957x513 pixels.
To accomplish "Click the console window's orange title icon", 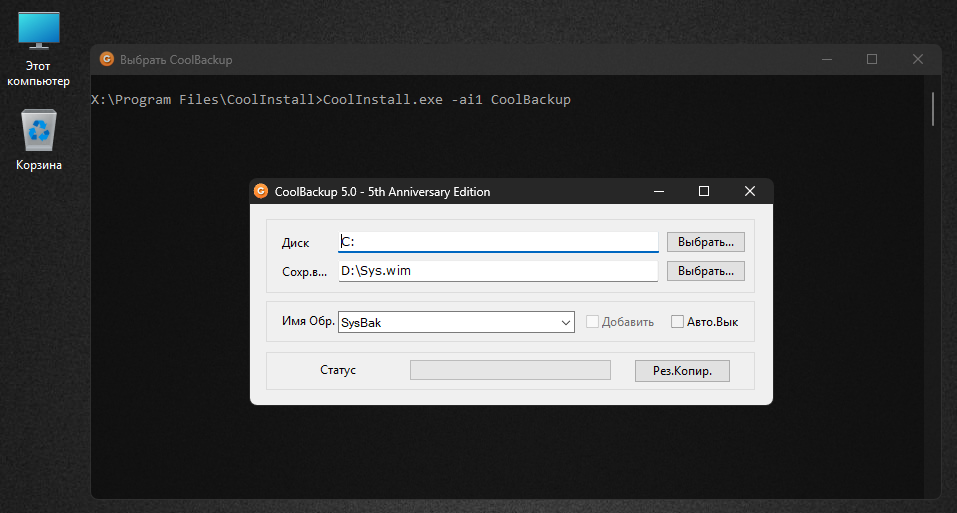I will coord(107,59).
